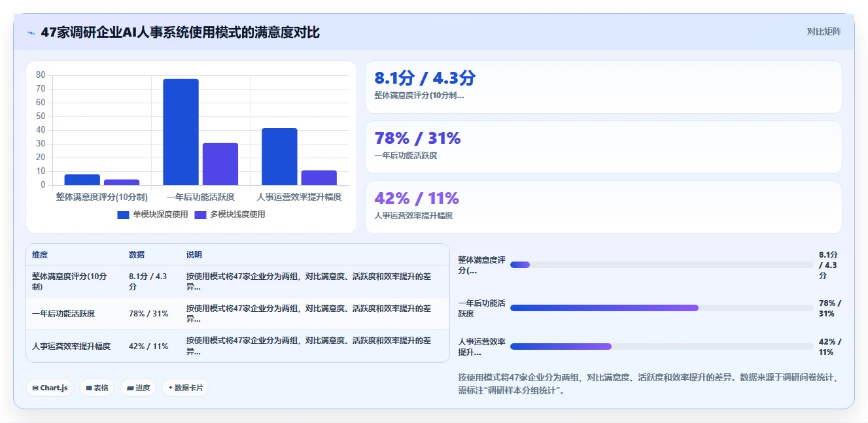Click the y-axis value 80
Viewport: 868px width, 423px height.
41,75
